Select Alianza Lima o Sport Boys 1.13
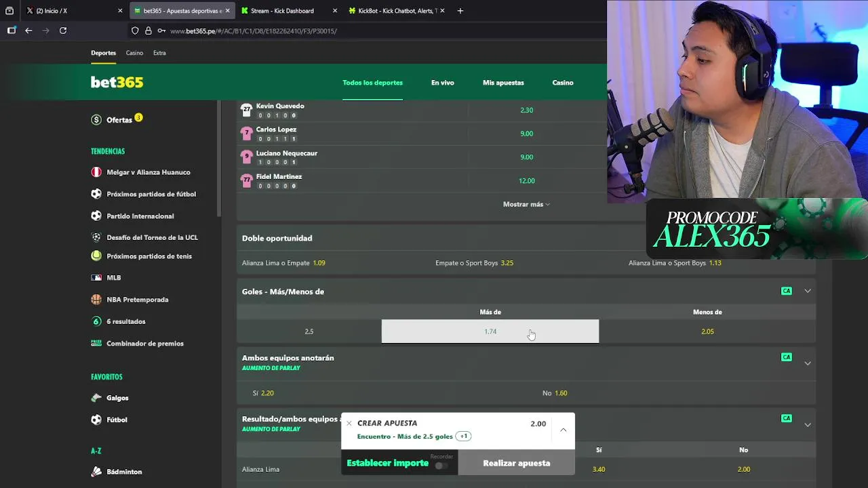Screen dimensions: 868x488 [x=675, y=263]
